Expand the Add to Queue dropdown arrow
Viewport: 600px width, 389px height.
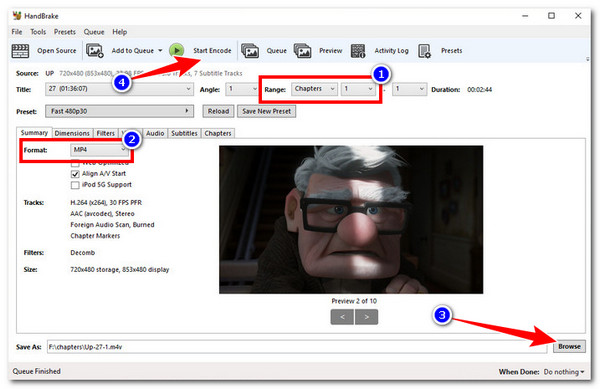(160, 50)
